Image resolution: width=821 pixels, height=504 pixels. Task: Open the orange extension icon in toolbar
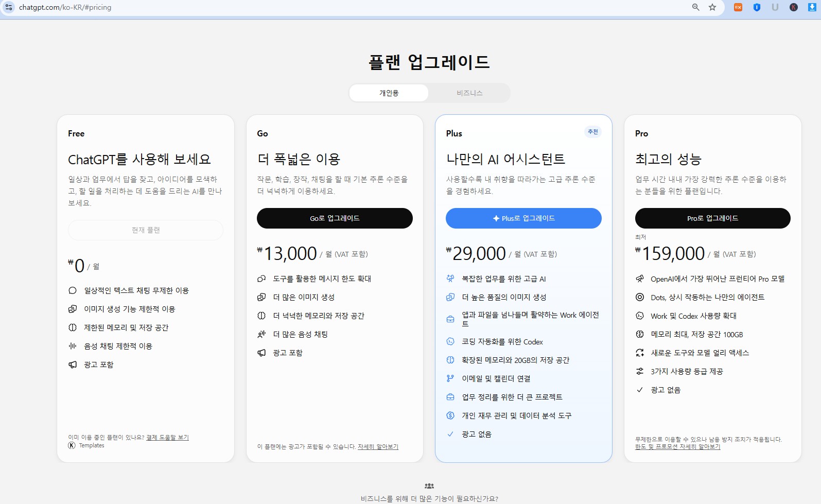738,7
